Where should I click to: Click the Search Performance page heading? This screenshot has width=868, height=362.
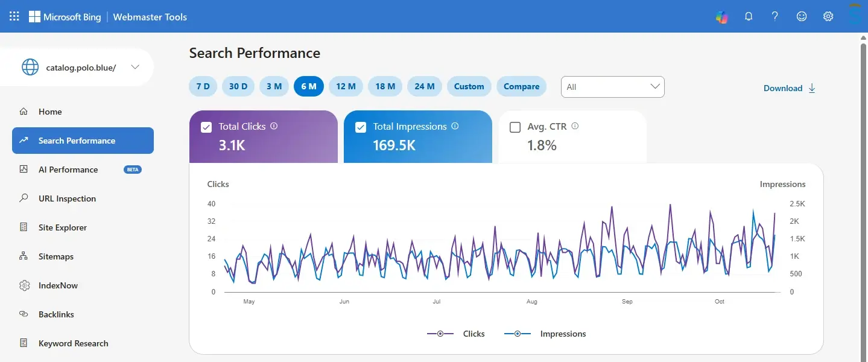[x=255, y=53]
